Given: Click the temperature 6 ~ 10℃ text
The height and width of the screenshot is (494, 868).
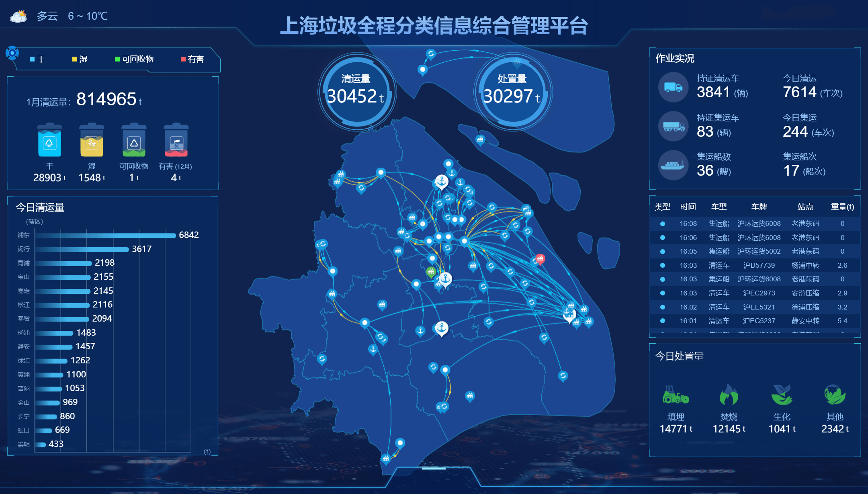Looking at the screenshot, I should tap(88, 16).
